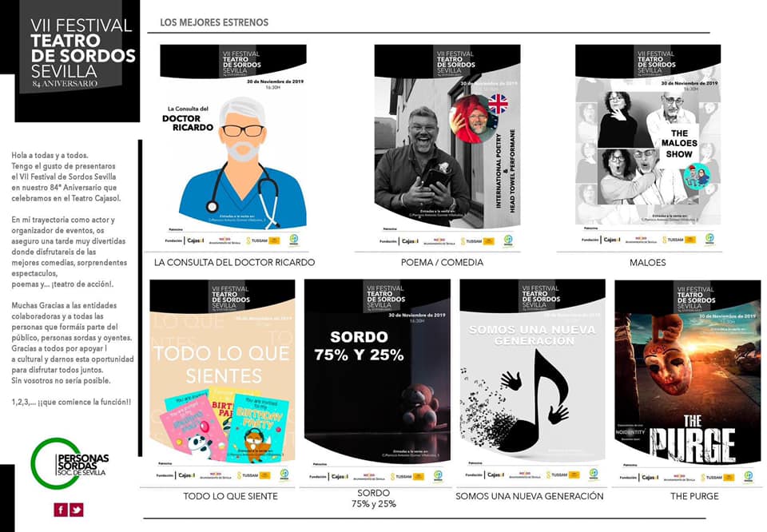767x532 pixels.
Task: Click the cartoon couple badge on Maloes poster
Action: coord(697,176)
